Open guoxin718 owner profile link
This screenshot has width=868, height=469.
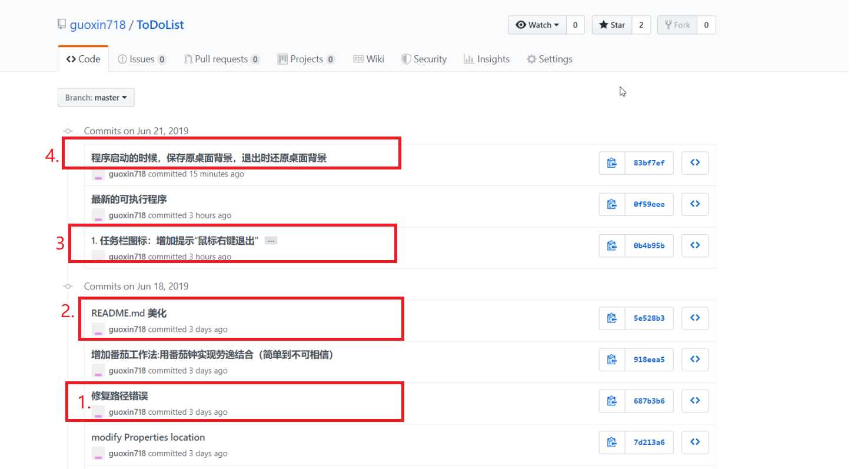point(98,25)
